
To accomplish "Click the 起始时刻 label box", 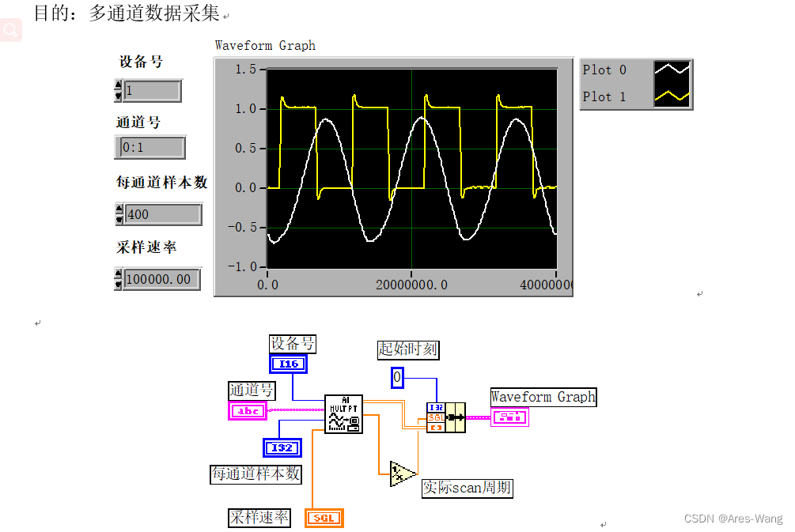I will (x=408, y=349).
